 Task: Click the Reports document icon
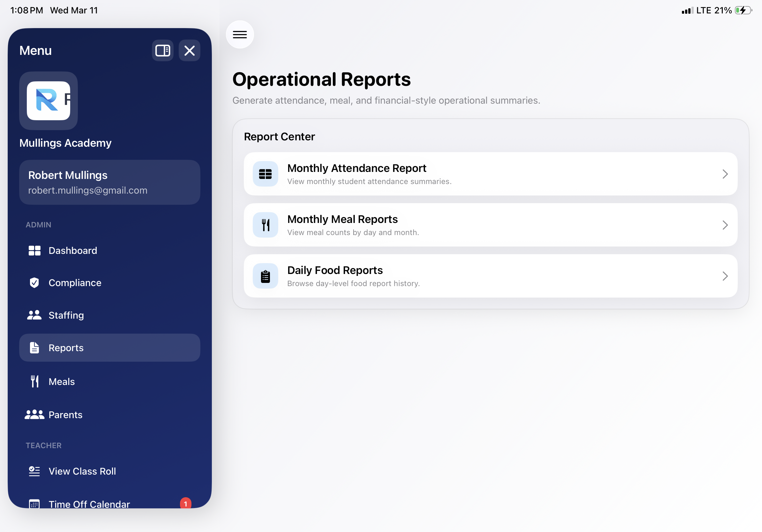click(34, 348)
